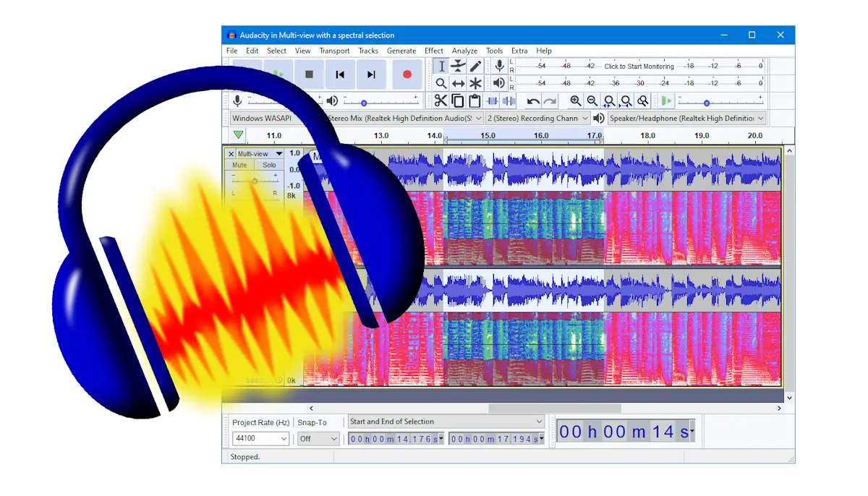Click the Undo arrow button
868x496 pixels.
533,101
